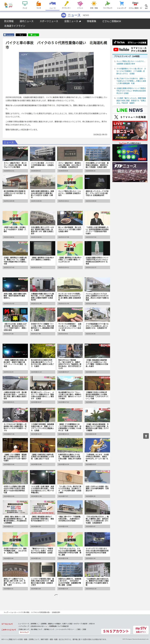
Task: Open 全国ニュース tab
Action: pyautogui.click(x=72, y=21)
